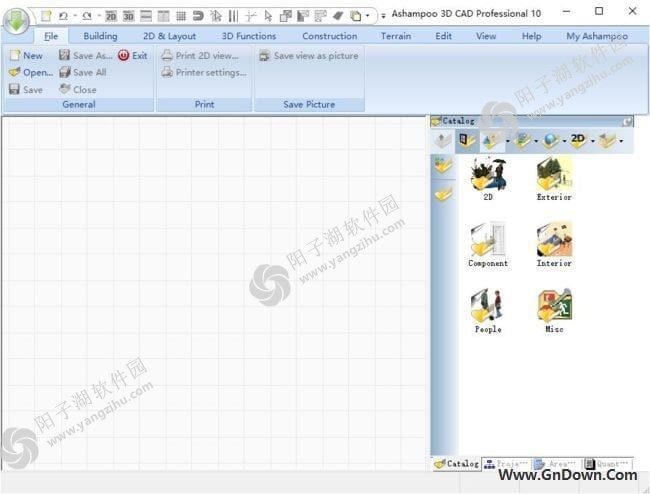Expand the dropdown arrow beside the globe catalog icon
This screenshot has height=494, width=650.
564,141
